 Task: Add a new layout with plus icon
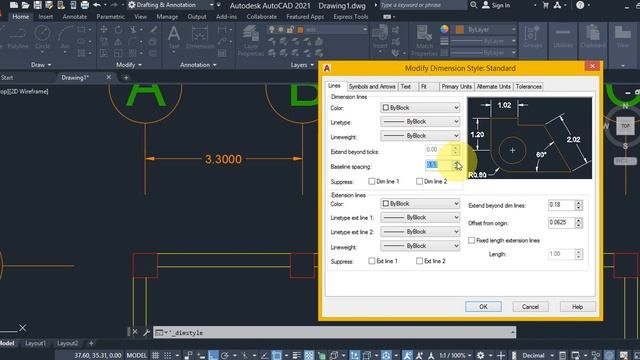tap(91, 343)
